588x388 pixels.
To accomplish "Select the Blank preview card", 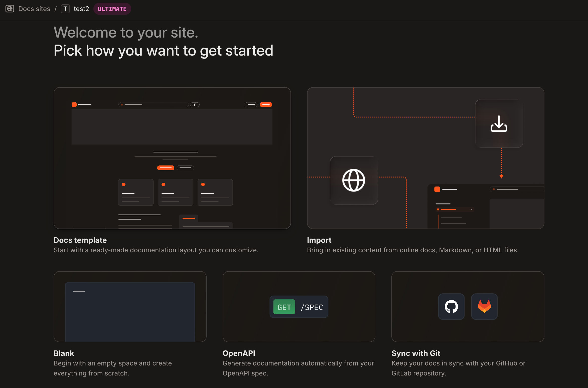I will click(130, 306).
